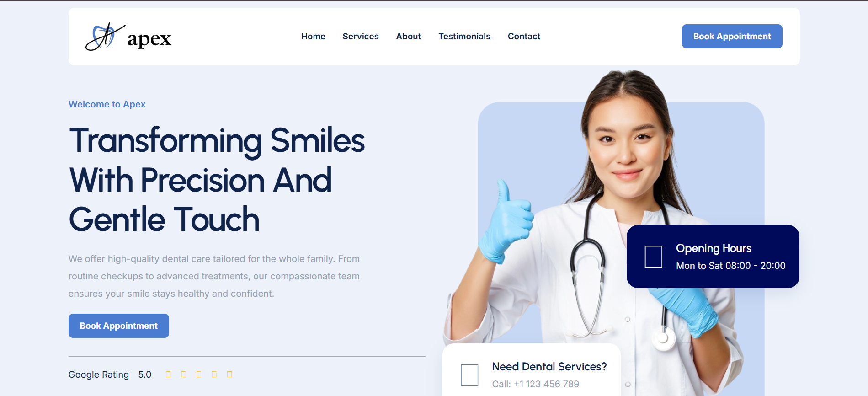
Task: Click the header Book Appointment button
Action: [x=732, y=36]
